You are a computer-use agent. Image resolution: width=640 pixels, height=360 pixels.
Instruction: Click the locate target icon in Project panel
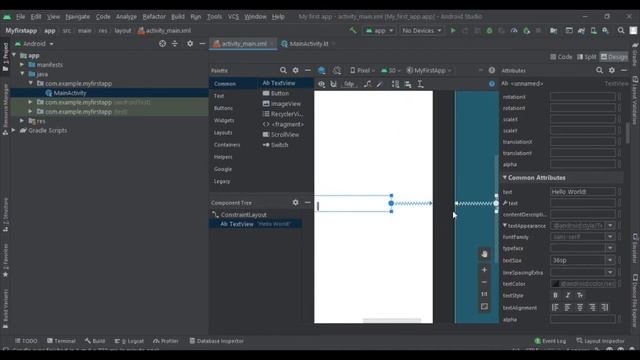tap(162, 44)
